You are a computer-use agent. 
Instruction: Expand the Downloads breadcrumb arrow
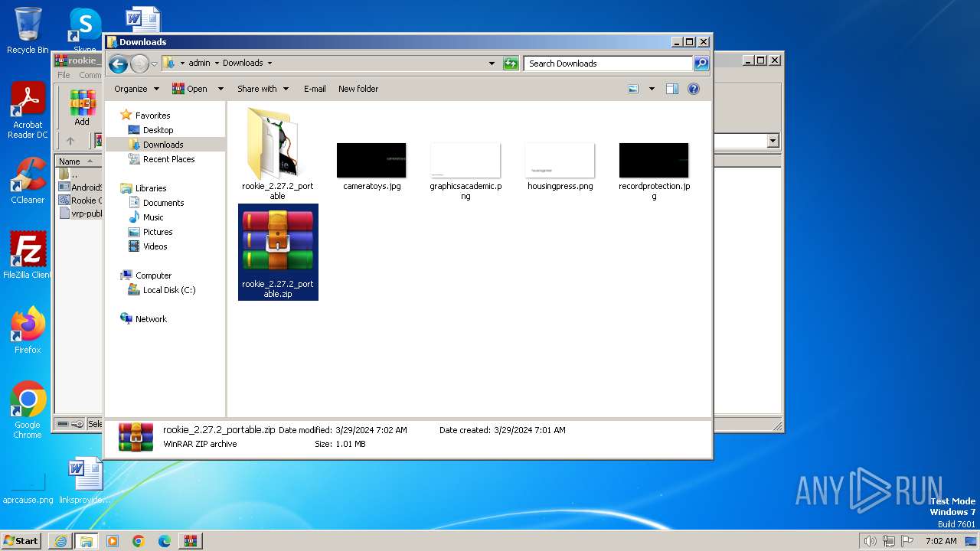coord(269,64)
